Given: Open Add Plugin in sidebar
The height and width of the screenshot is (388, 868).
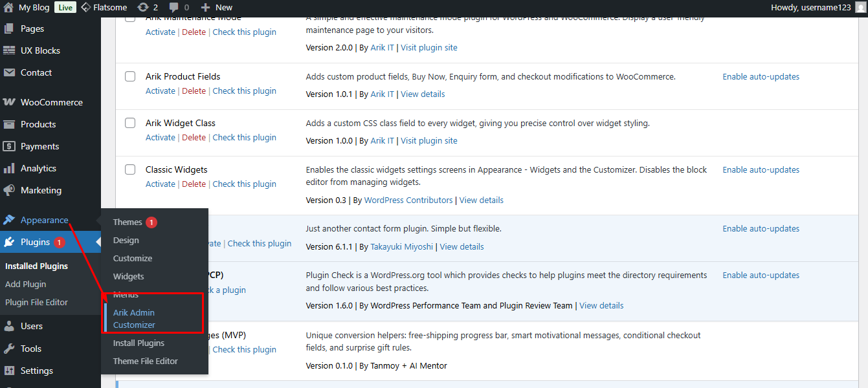Looking at the screenshot, I should (x=26, y=284).
